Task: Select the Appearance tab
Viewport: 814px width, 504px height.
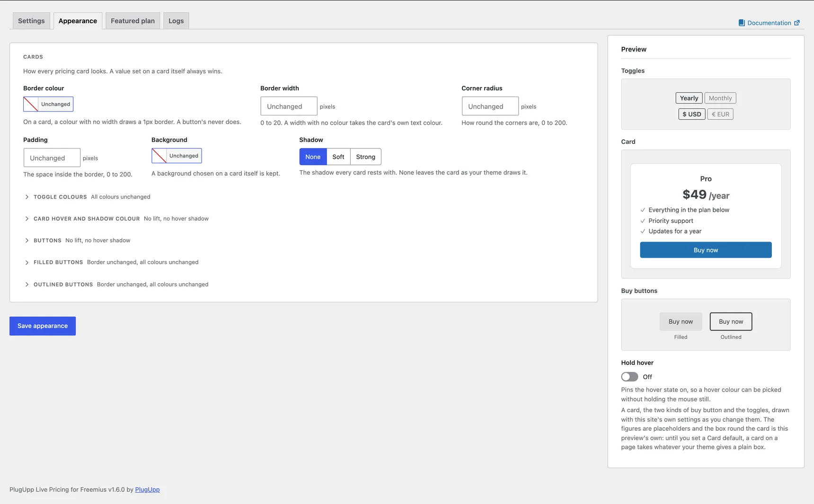Action: tap(78, 21)
